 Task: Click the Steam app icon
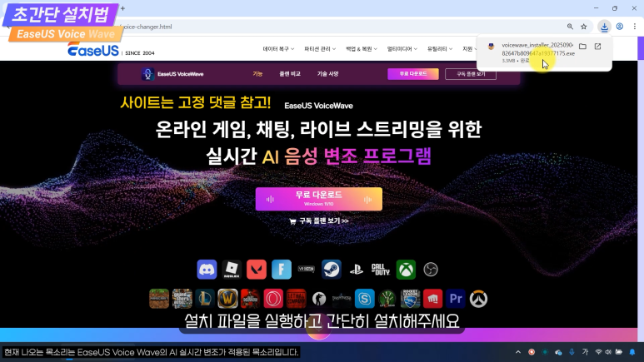click(332, 270)
